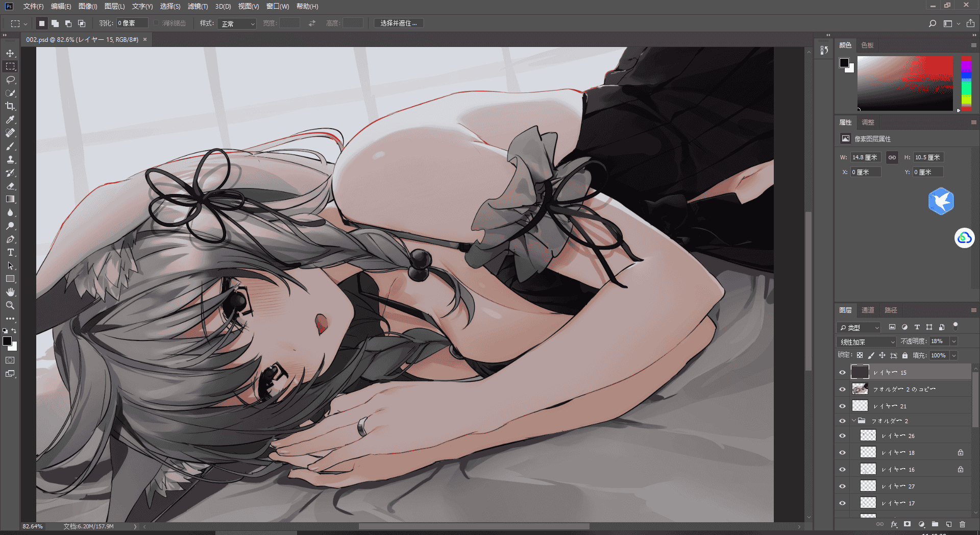
Task: Select the Move tool
Action: point(10,53)
